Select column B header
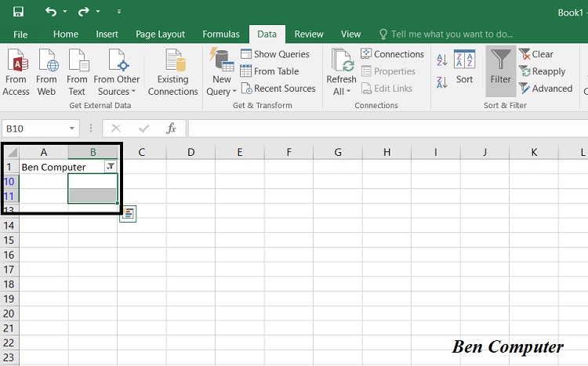The image size is (588, 366). [93, 152]
